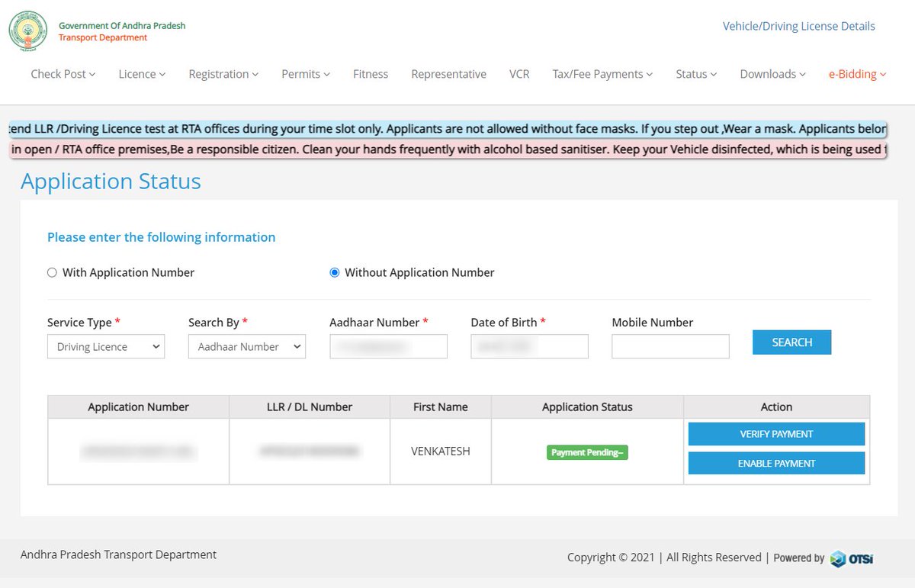Click the ENABLE PAYMENT button
The height and width of the screenshot is (588, 915).
tap(776, 463)
